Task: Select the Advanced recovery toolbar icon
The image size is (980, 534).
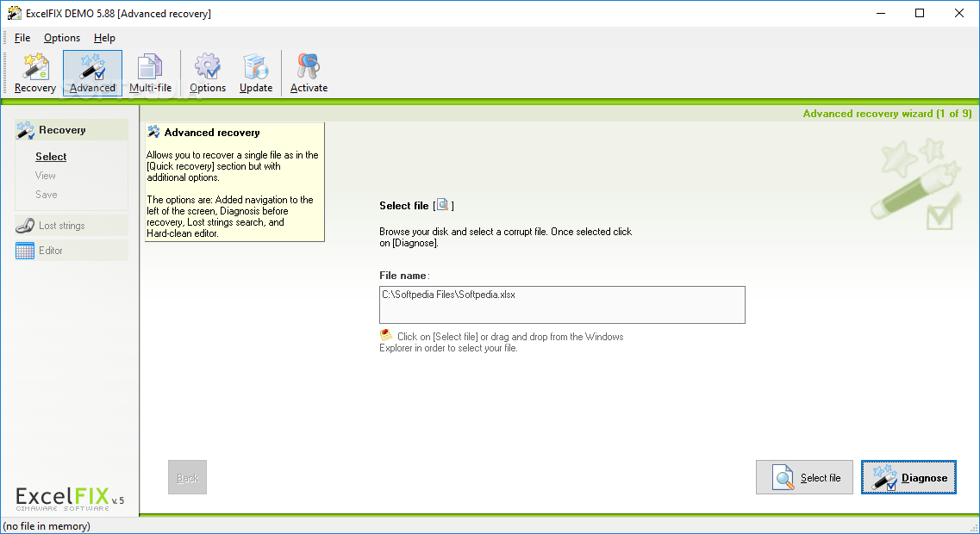Action: (92, 73)
